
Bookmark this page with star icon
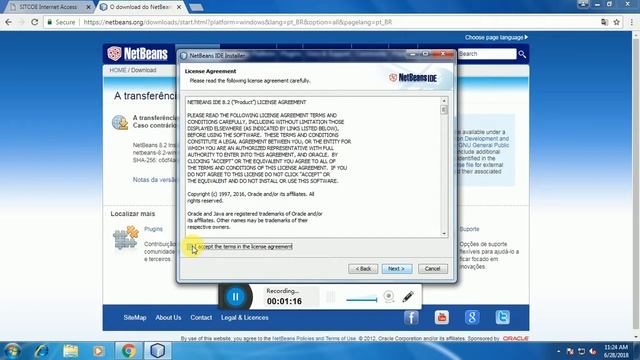click(x=617, y=22)
